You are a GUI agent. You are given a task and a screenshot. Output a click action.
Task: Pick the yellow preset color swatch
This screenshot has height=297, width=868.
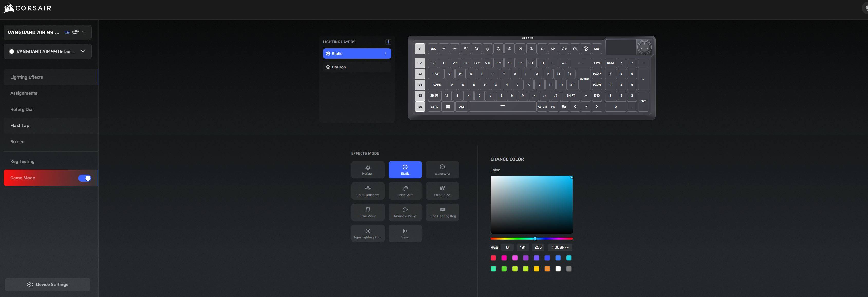point(537,269)
